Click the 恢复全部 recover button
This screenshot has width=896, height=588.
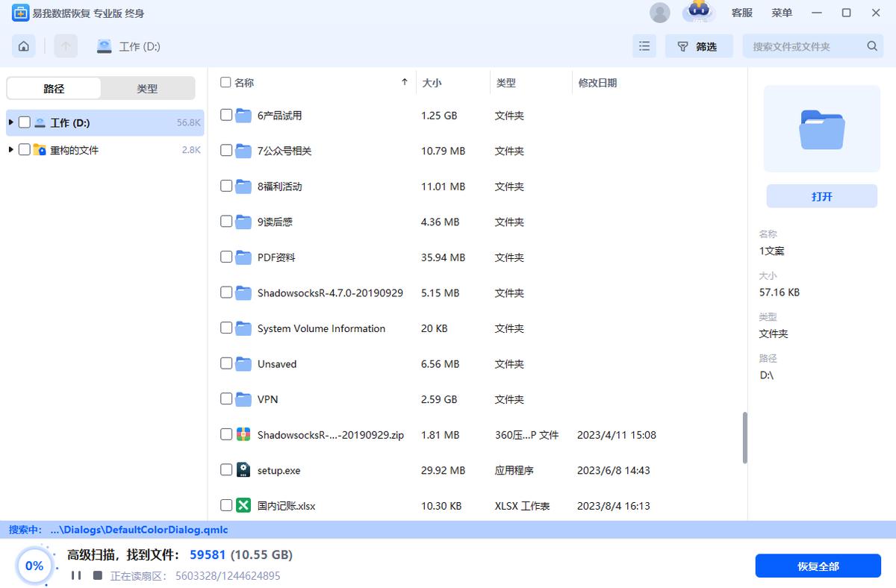818,566
